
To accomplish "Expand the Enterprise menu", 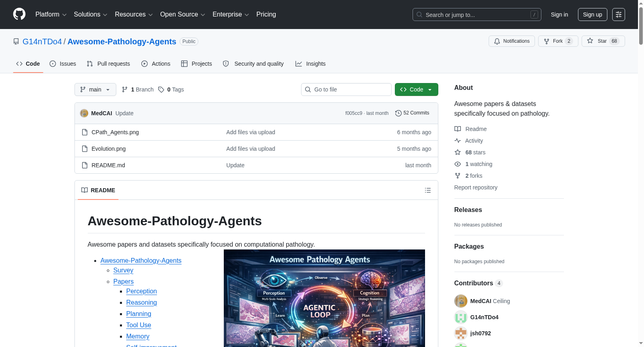I will pyautogui.click(x=231, y=15).
